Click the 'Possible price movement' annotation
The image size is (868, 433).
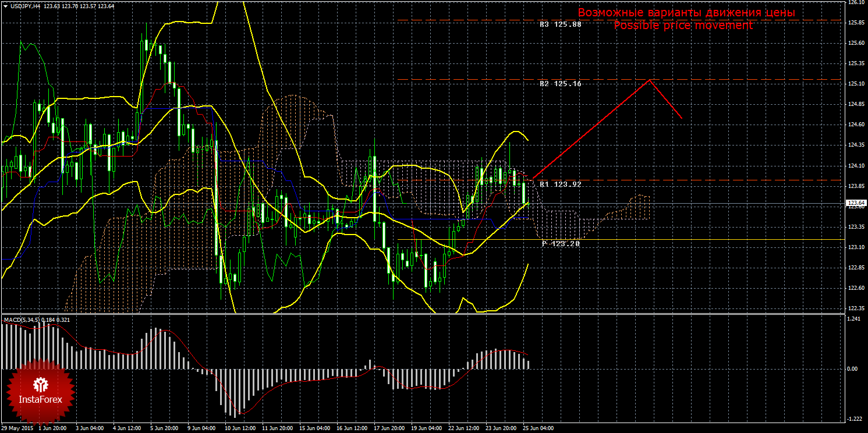pos(683,26)
